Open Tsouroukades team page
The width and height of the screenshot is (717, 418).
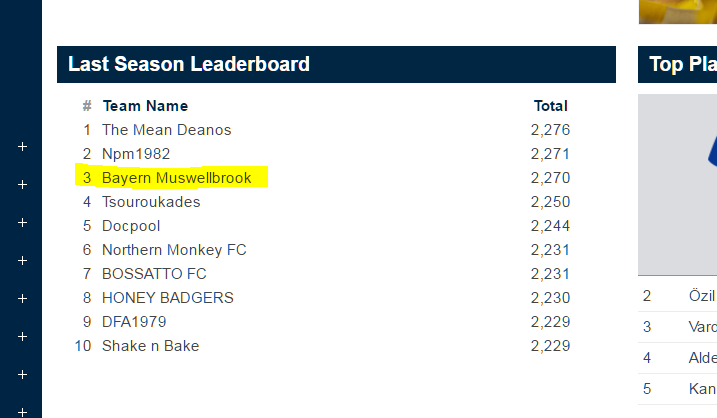tap(151, 202)
